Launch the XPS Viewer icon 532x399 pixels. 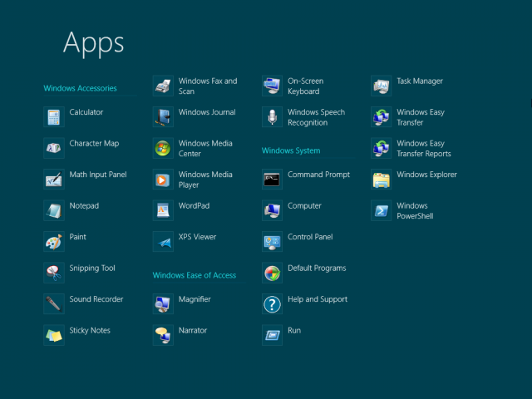pos(163,242)
